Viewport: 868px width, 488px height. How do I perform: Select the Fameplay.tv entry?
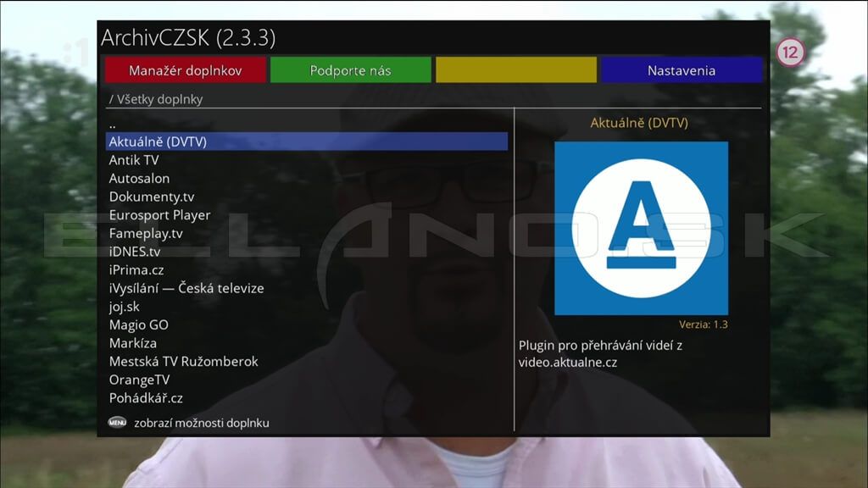pyautogui.click(x=146, y=234)
